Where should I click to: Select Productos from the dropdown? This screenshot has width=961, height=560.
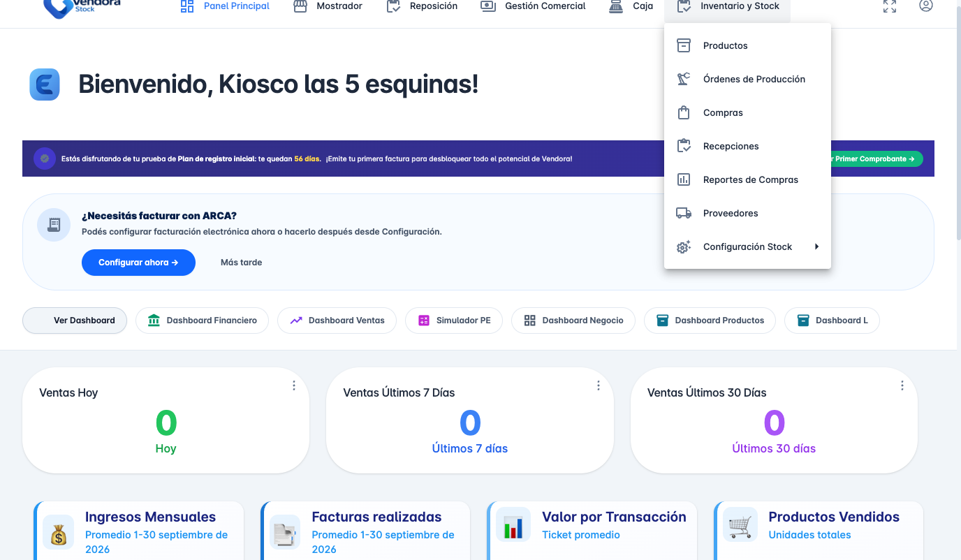(747, 45)
